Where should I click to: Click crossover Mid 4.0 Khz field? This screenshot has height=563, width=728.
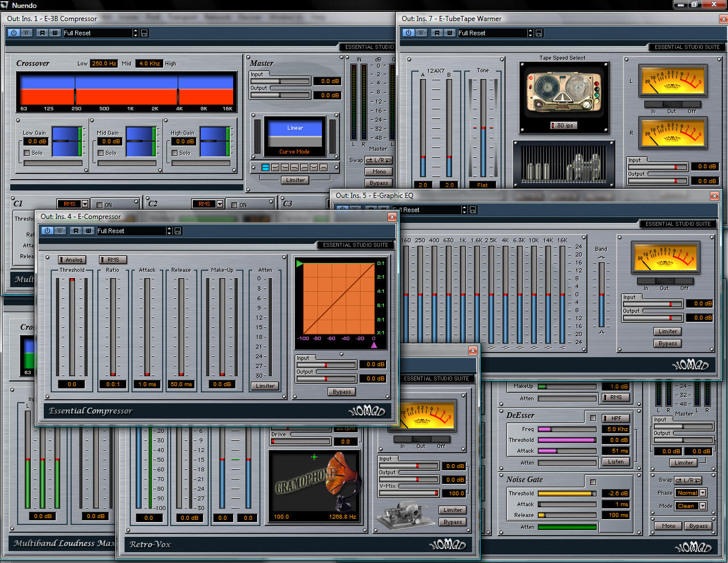[150, 63]
